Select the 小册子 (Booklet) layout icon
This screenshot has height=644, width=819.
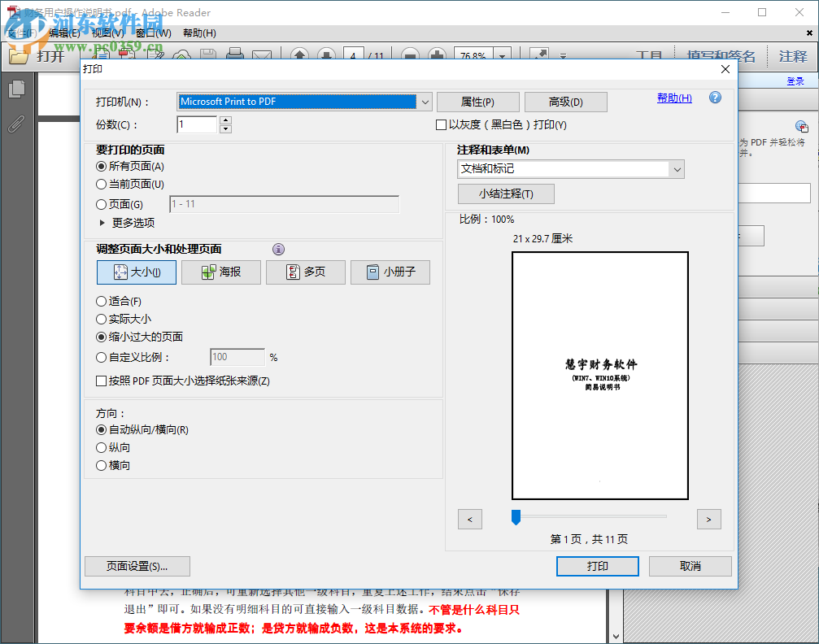click(x=390, y=272)
